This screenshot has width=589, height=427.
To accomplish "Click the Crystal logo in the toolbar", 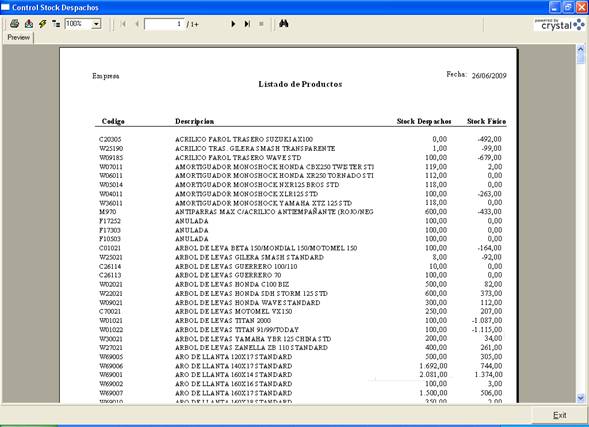I will click(559, 25).
